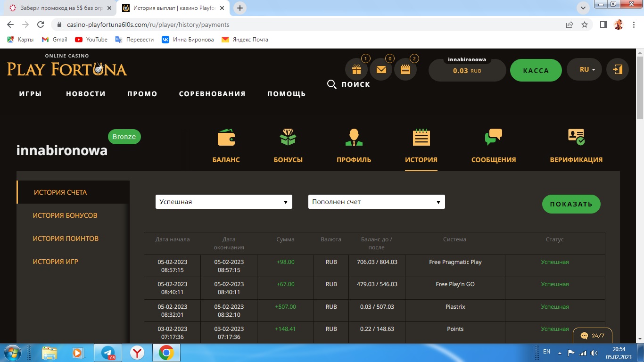This screenshot has width=644, height=362.
Task: Expand the Пополнен счет type dropdown
Action: coord(377,202)
